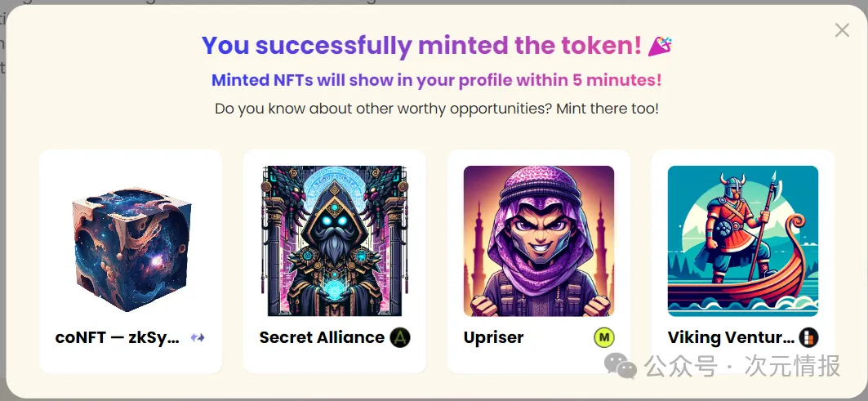Click the "Secret Alliance" collection title
This screenshot has height=401, width=868.
click(322, 337)
